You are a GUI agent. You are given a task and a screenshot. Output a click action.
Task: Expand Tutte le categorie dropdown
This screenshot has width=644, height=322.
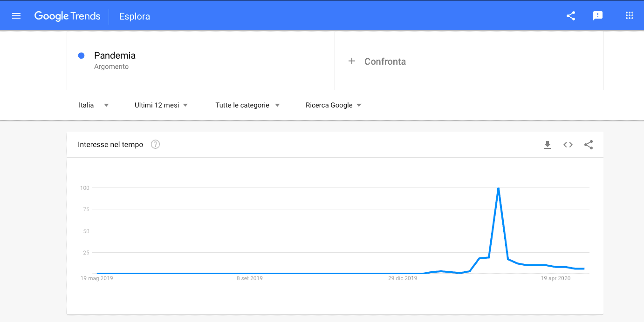(247, 105)
